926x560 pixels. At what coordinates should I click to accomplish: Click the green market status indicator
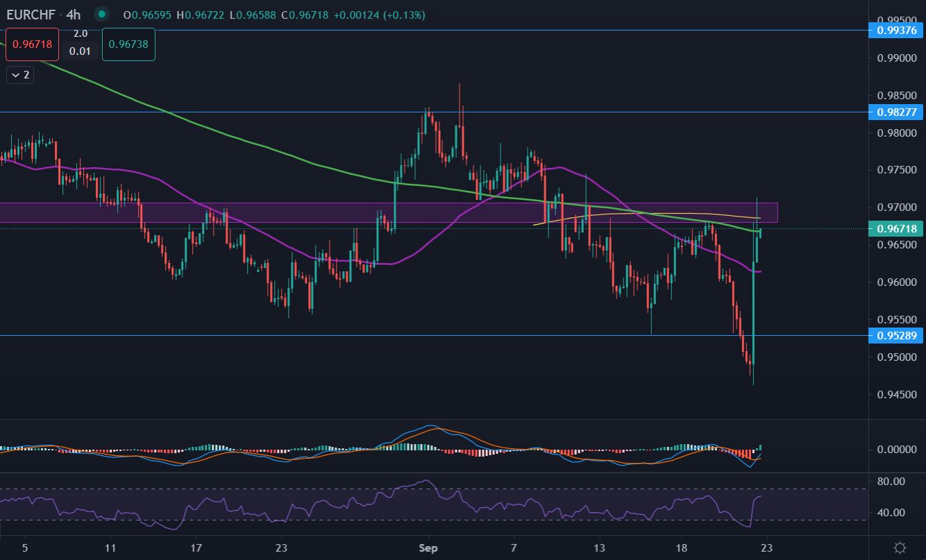102,14
